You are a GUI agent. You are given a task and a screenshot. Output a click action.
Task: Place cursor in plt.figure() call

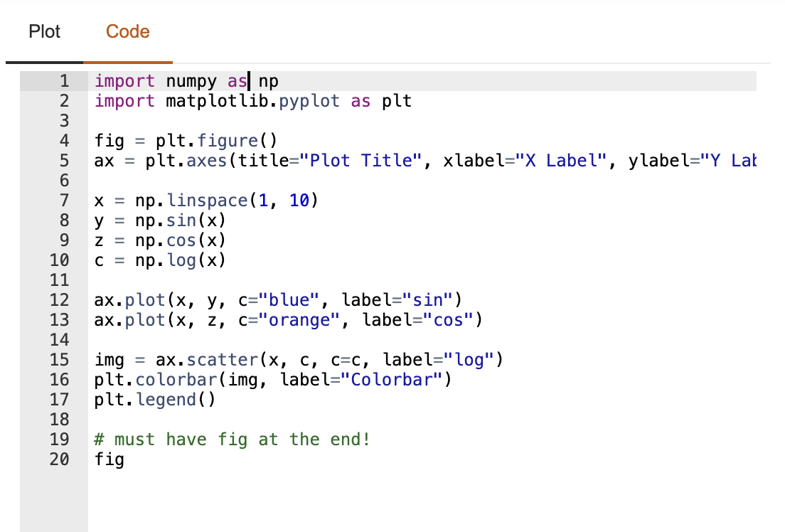coord(216,141)
